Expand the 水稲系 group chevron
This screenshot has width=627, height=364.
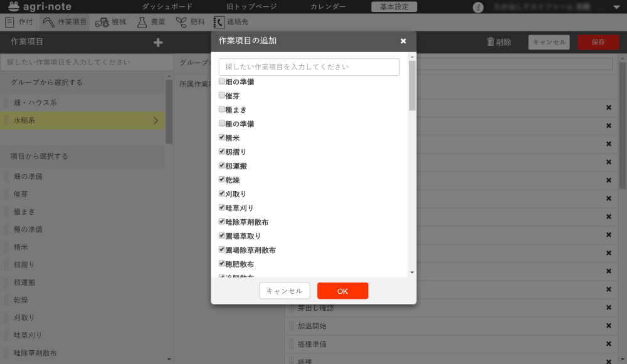coord(155,120)
